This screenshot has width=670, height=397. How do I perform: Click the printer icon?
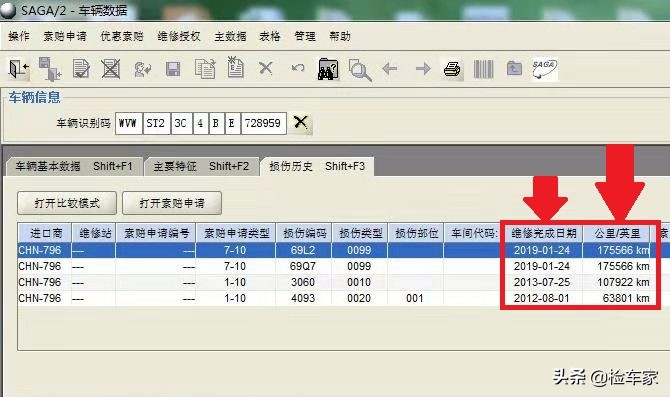(x=452, y=69)
